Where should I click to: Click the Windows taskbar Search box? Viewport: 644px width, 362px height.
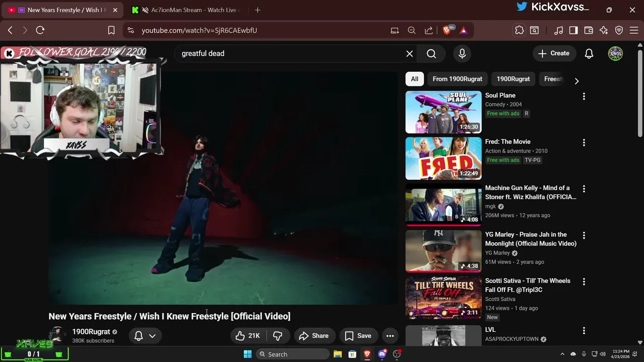[x=292, y=354]
